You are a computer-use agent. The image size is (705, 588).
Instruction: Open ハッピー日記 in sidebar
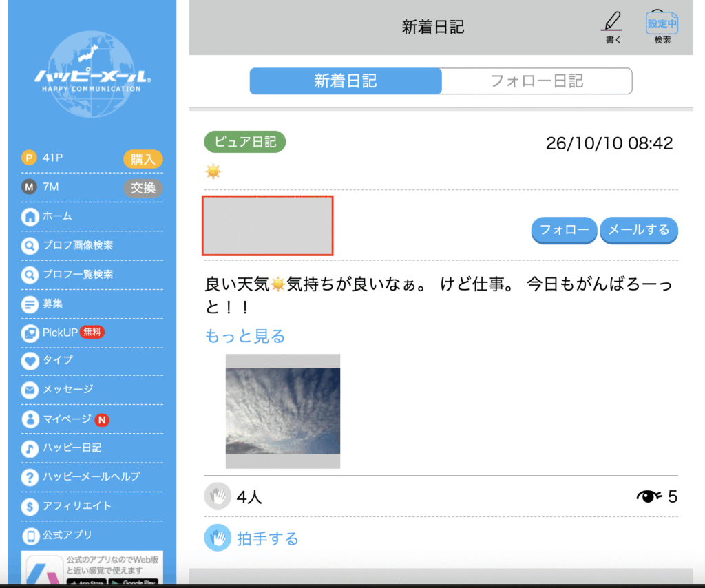pos(92,448)
